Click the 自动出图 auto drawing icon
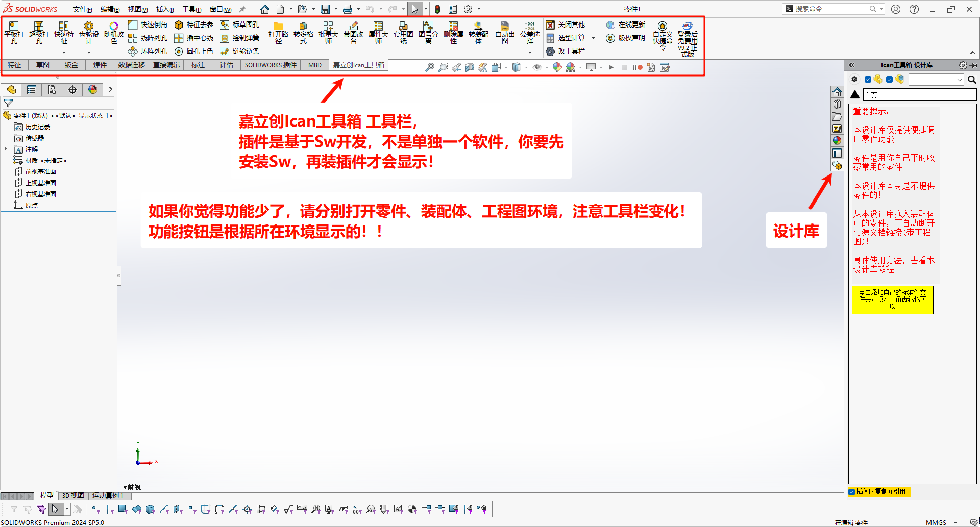 (504, 27)
